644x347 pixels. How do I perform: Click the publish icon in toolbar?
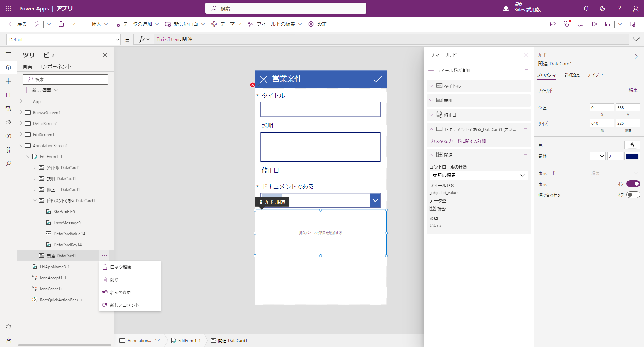632,24
